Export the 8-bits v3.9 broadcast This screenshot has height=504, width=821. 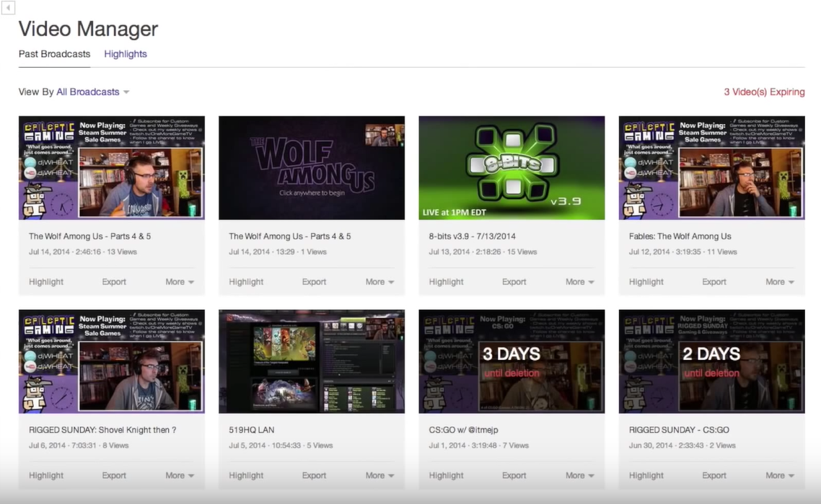tap(514, 282)
